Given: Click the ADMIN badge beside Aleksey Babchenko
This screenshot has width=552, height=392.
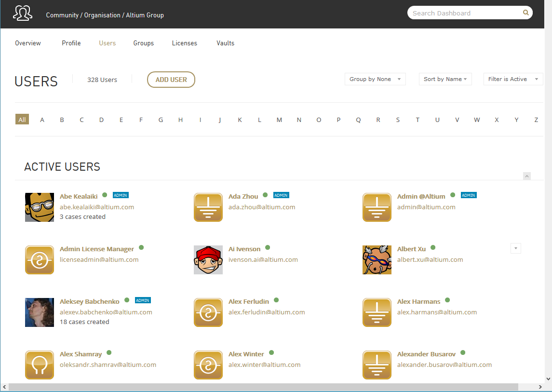Looking at the screenshot, I should (x=143, y=300).
